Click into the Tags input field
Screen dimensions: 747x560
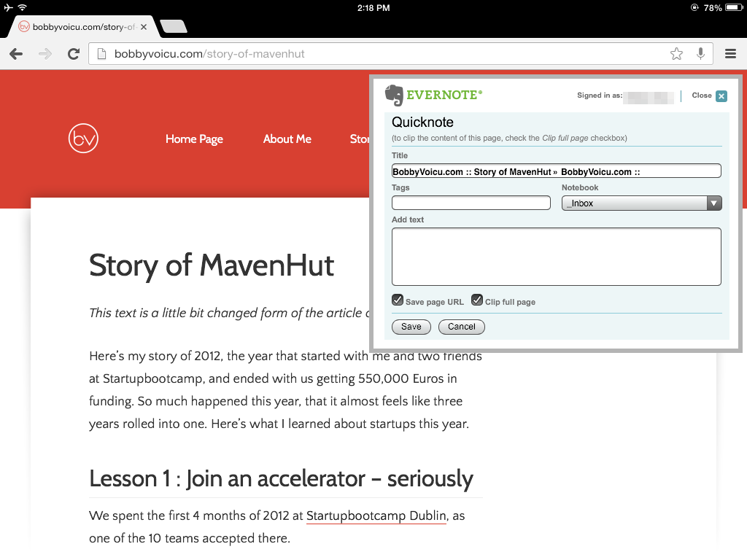click(x=471, y=203)
